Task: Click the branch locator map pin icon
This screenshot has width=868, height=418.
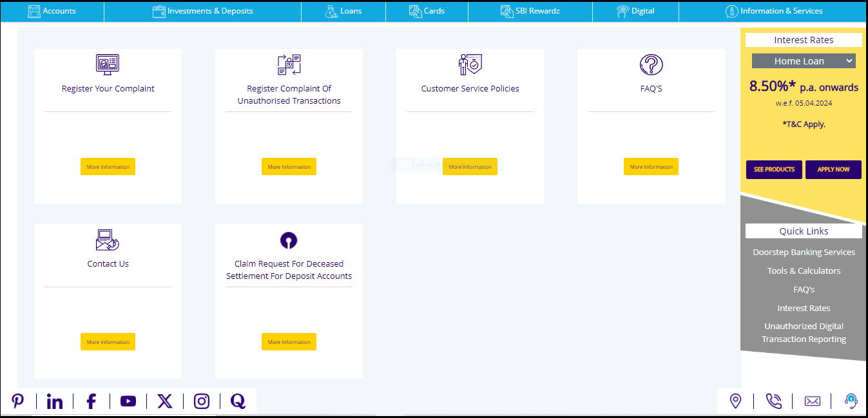Action: (x=735, y=401)
